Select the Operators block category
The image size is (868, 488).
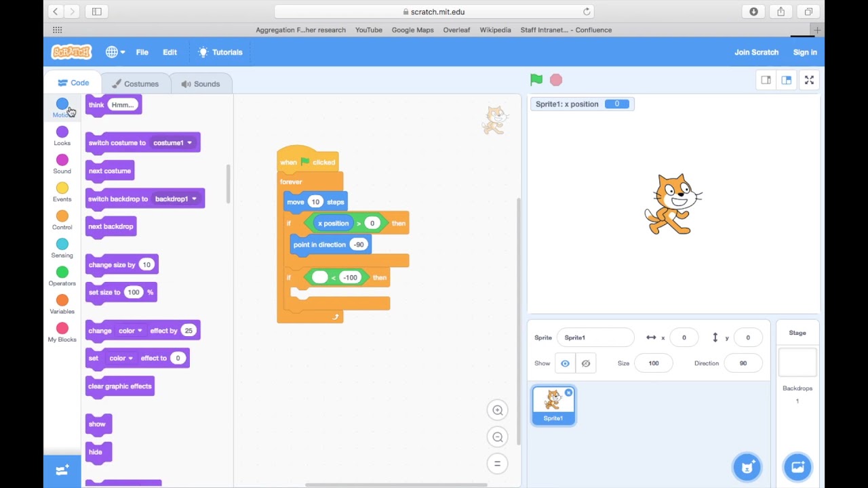(62, 277)
